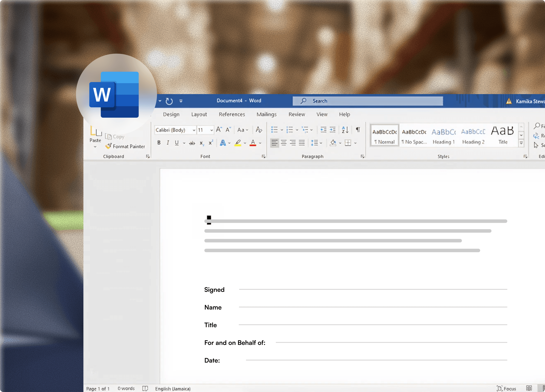This screenshot has height=392, width=545.
Task: Open the Help tab
Action: (x=345, y=114)
